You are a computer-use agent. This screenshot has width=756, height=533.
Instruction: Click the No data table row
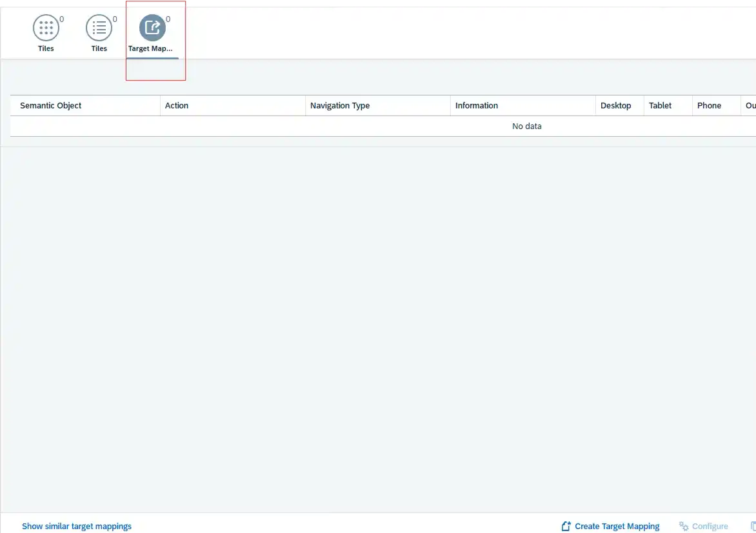pos(526,126)
